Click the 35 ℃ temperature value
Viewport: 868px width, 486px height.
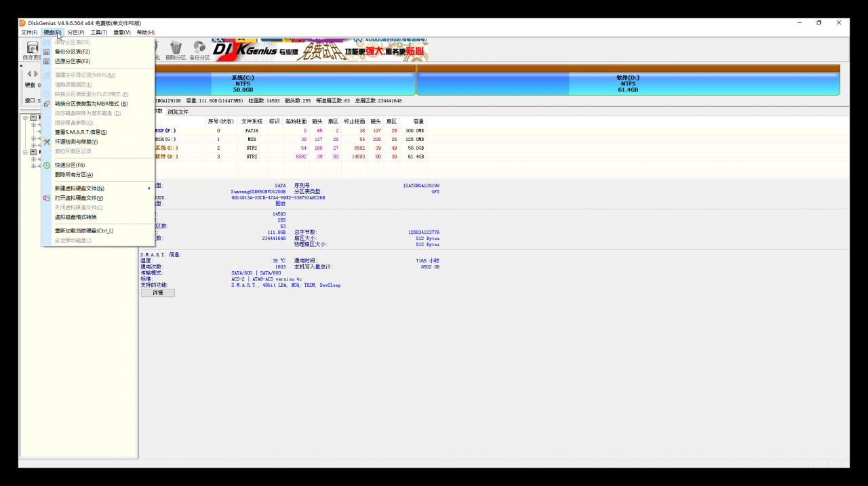coord(279,260)
